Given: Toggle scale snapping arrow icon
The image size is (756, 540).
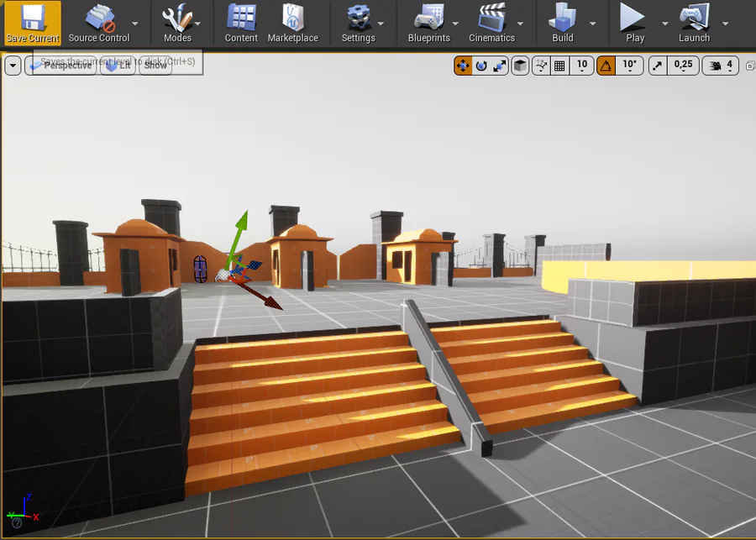Looking at the screenshot, I should coord(658,66).
